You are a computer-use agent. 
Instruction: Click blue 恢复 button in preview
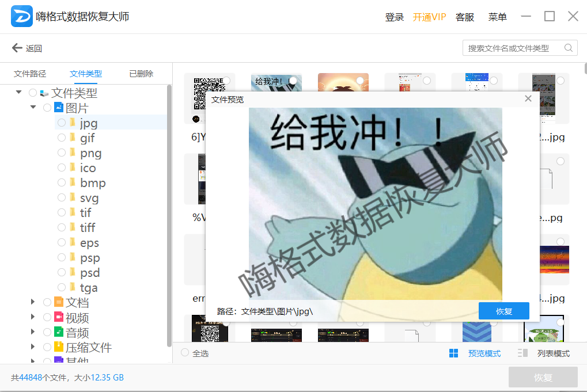coord(504,311)
